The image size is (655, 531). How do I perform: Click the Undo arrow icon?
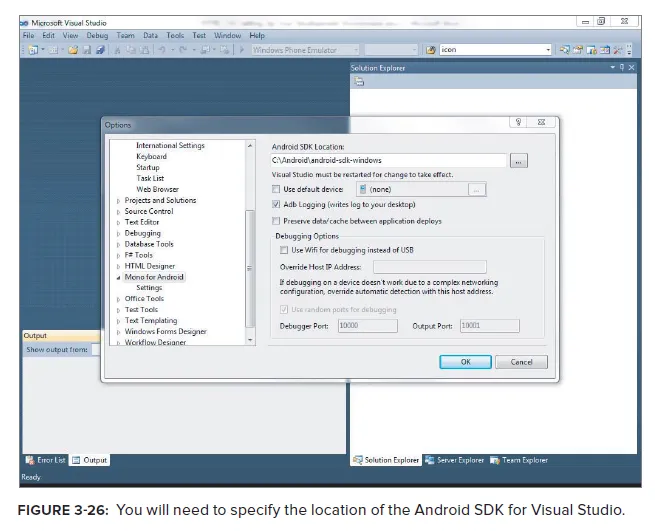(x=162, y=50)
